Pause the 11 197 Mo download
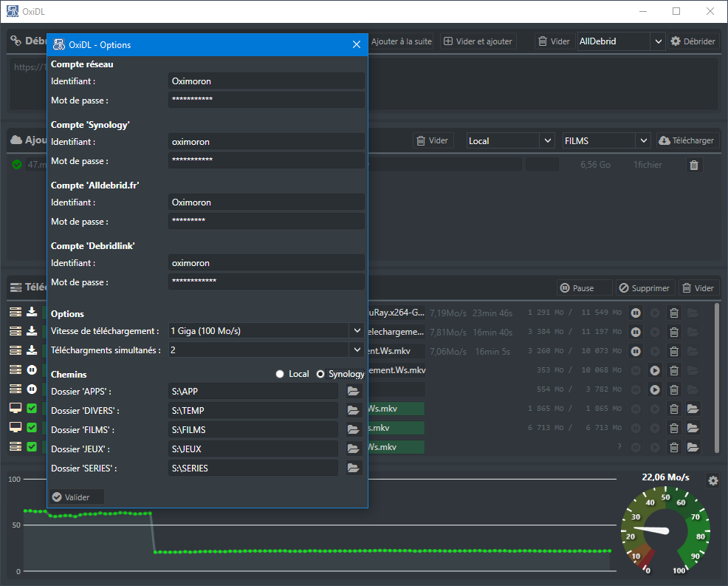This screenshot has height=586, width=728. point(636,332)
